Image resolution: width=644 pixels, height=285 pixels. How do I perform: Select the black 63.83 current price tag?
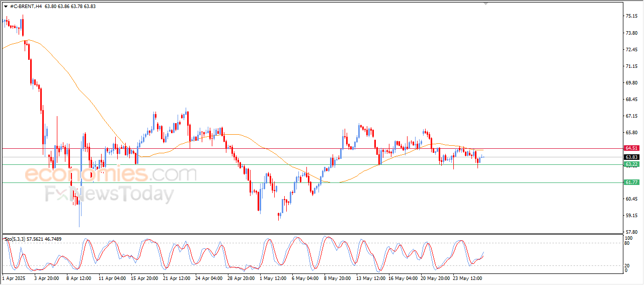(x=631, y=157)
